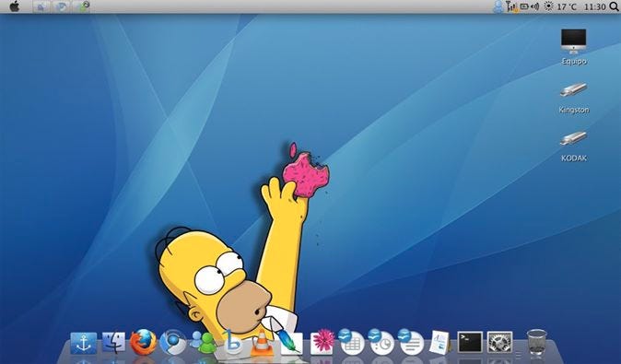Launch OpenOffice Calc spreadsheet icon

(351, 342)
